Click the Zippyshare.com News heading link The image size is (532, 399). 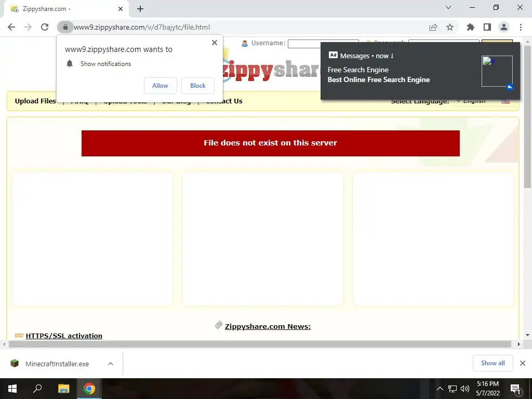point(268,326)
